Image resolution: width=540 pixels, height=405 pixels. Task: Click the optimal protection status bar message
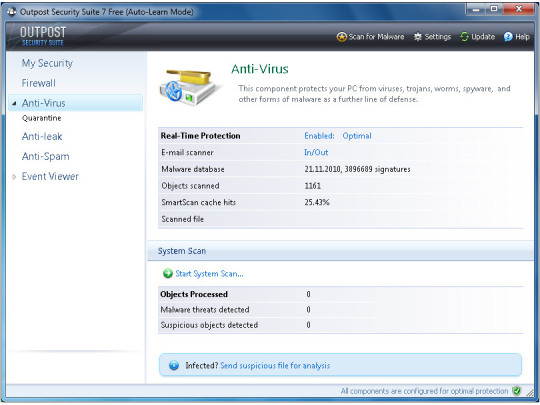[x=424, y=391]
